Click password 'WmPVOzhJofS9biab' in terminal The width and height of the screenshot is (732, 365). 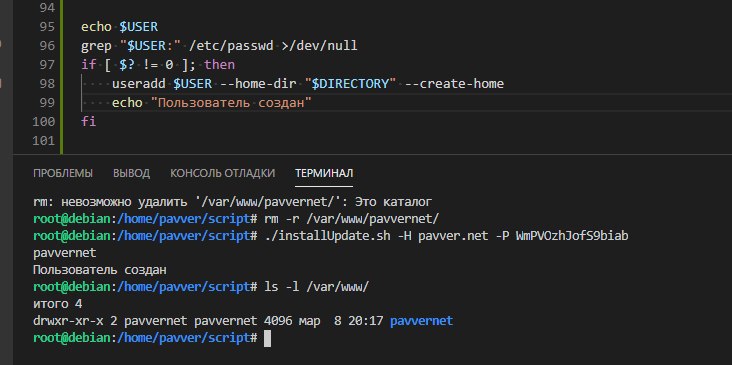572,236
